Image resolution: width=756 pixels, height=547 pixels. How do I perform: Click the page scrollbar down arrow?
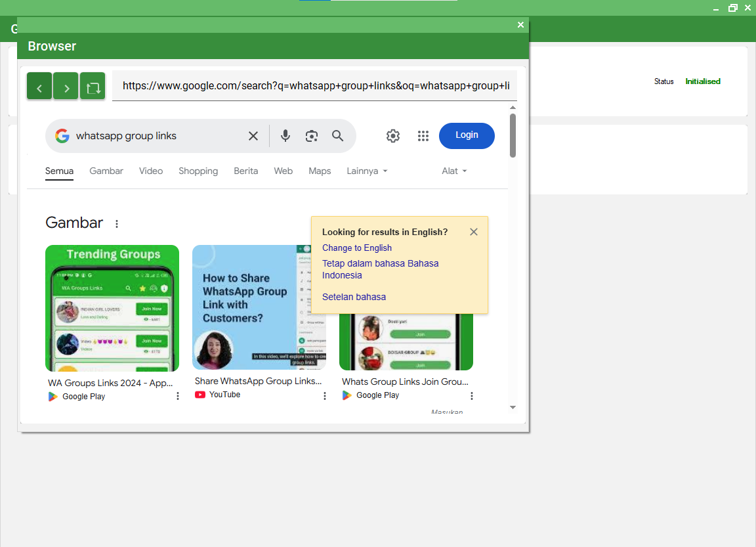pos(513,408)
